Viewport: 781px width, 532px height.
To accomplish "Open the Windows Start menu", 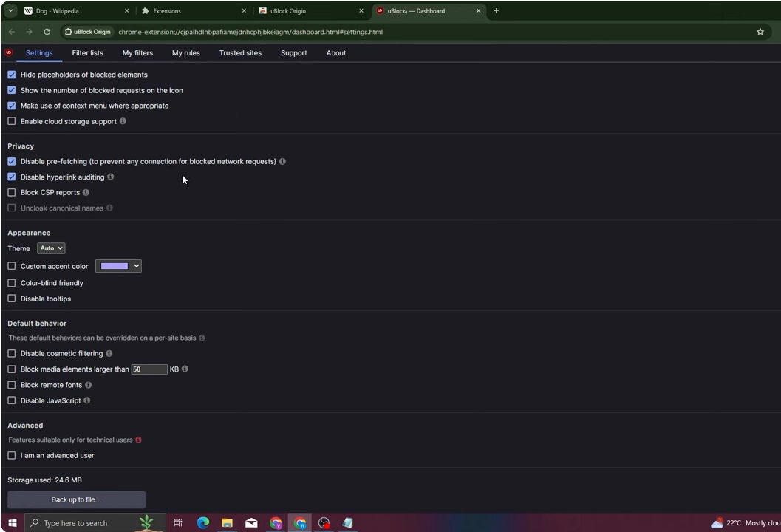I will (x=13, y=522).
